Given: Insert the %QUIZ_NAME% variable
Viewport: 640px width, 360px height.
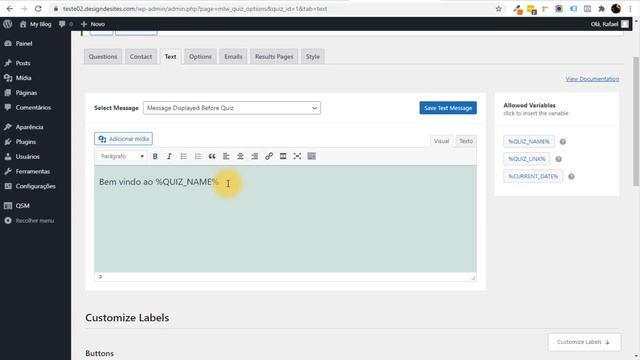Looking at the screenshot, I should pyautogui.click(x=529, y=142).
